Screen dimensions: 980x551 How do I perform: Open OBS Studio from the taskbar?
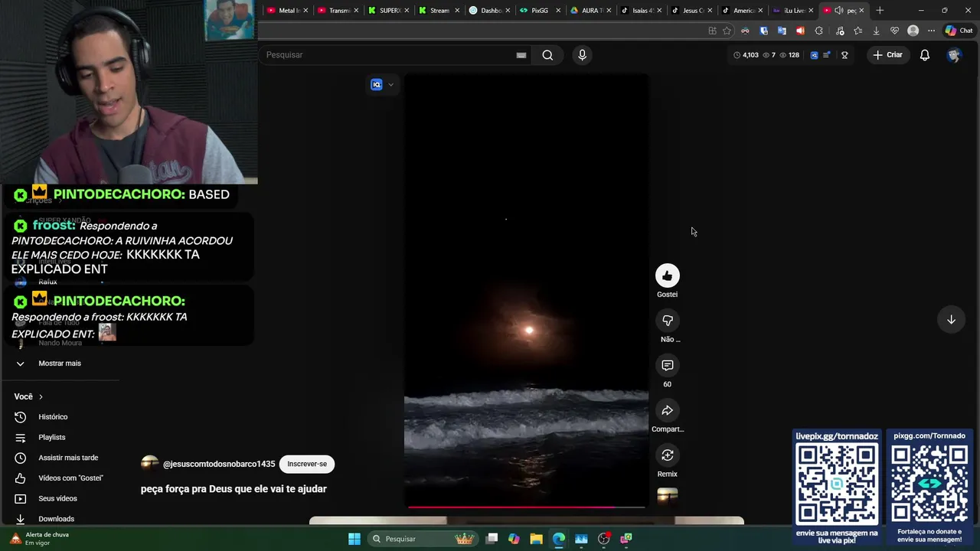(603, 539)
